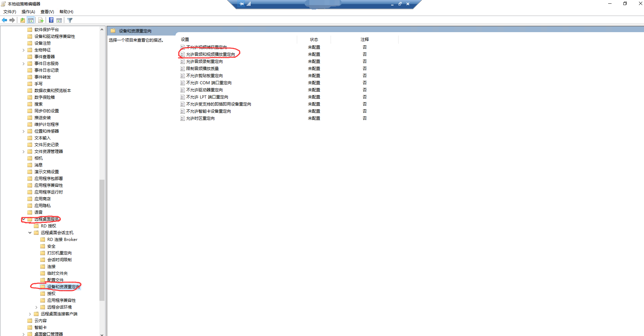Click the Forward arrow in toolbar
The width and height of the screenshot is (644, 336).
tap(12, 20)
